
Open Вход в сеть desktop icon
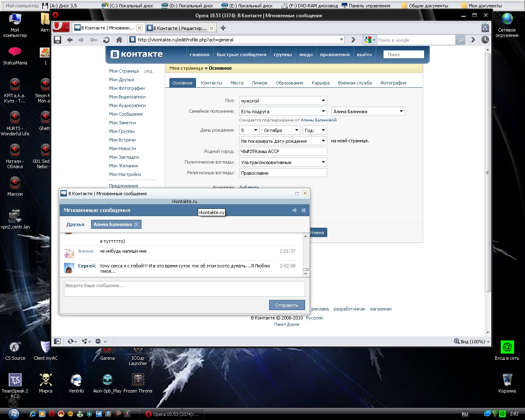507,351
